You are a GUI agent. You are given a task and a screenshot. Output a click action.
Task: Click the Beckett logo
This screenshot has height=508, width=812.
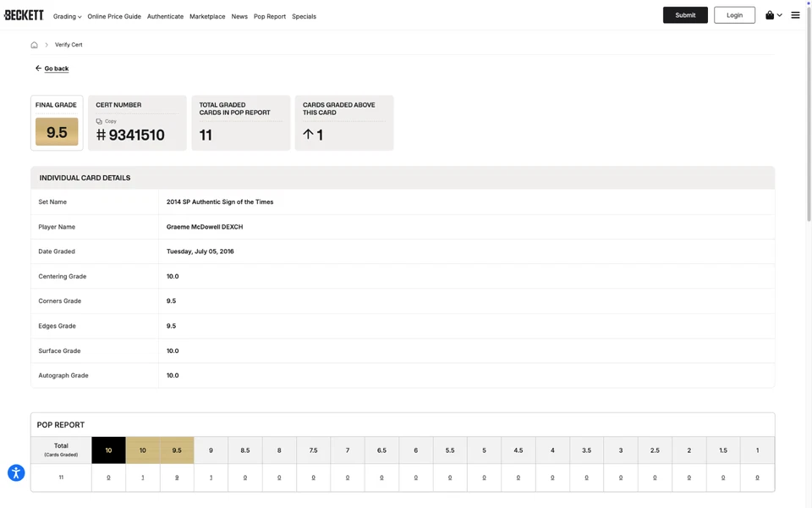point(24,15)
